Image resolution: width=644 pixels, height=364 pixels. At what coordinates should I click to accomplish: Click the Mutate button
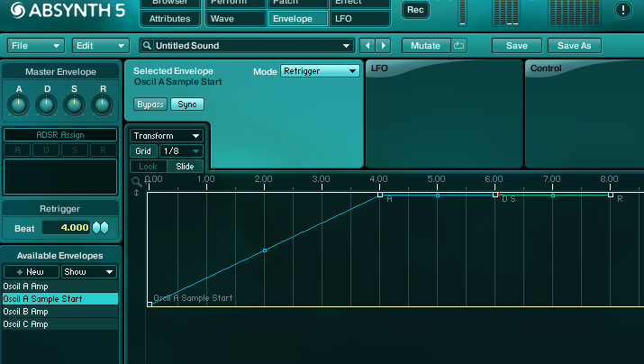tap(425, 46)
